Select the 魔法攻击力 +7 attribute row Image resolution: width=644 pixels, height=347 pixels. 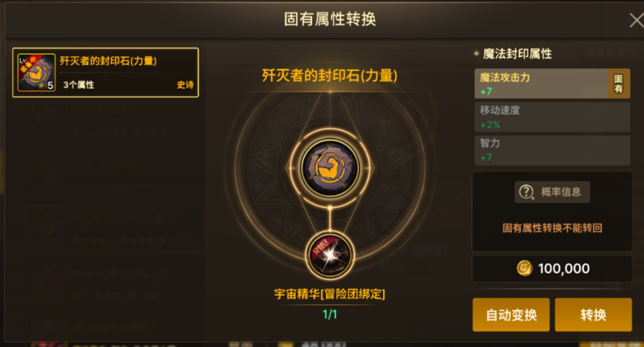click(x=552, y=84)
